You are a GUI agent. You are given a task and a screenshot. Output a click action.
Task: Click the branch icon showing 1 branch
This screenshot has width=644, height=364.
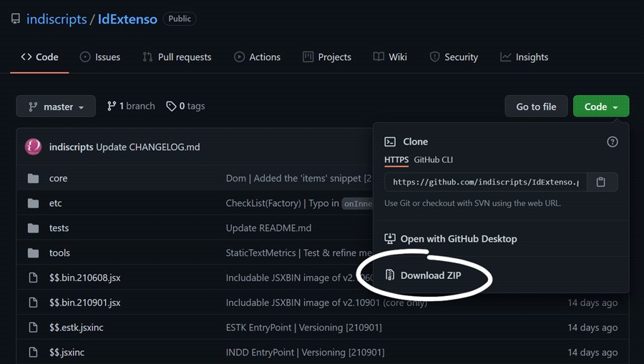112,106
